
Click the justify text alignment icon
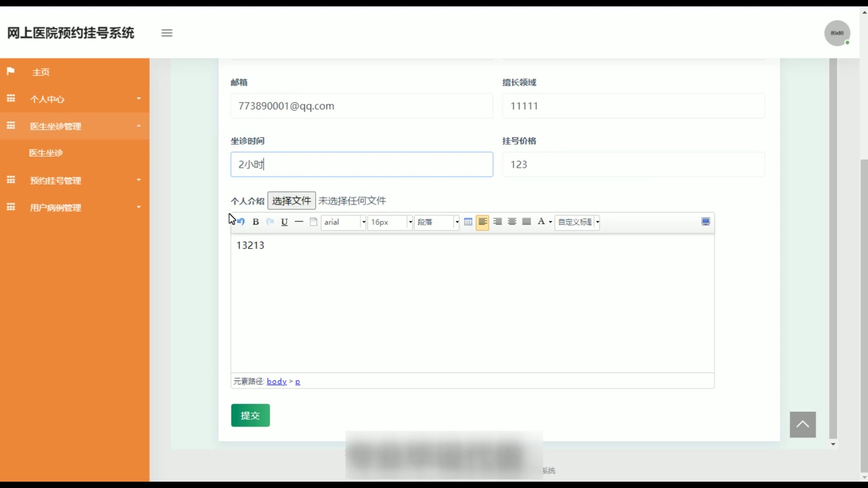point(526,222)
